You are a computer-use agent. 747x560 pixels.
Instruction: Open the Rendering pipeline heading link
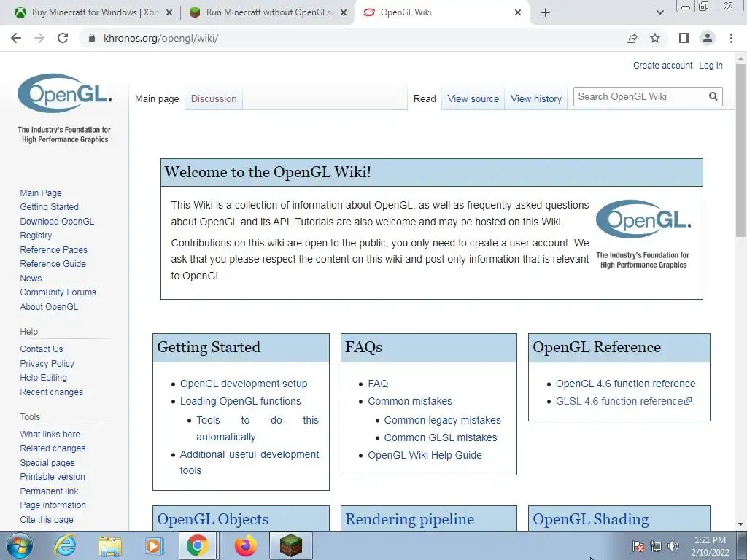[x=409, y=519]
